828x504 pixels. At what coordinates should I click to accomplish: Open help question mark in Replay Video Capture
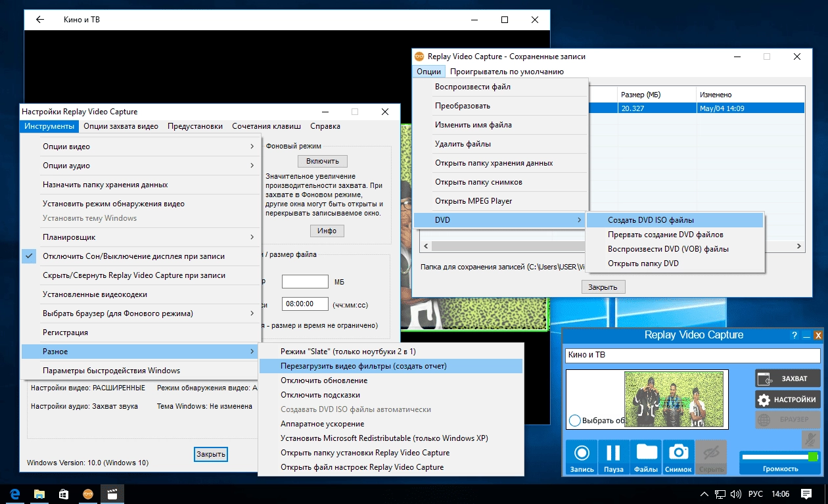tap(794, 335)
